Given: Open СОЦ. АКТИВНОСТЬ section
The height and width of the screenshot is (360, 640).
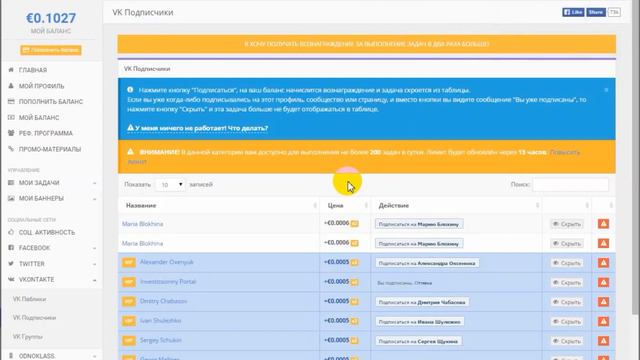Looking at the screenshot, I should point(47,233).
